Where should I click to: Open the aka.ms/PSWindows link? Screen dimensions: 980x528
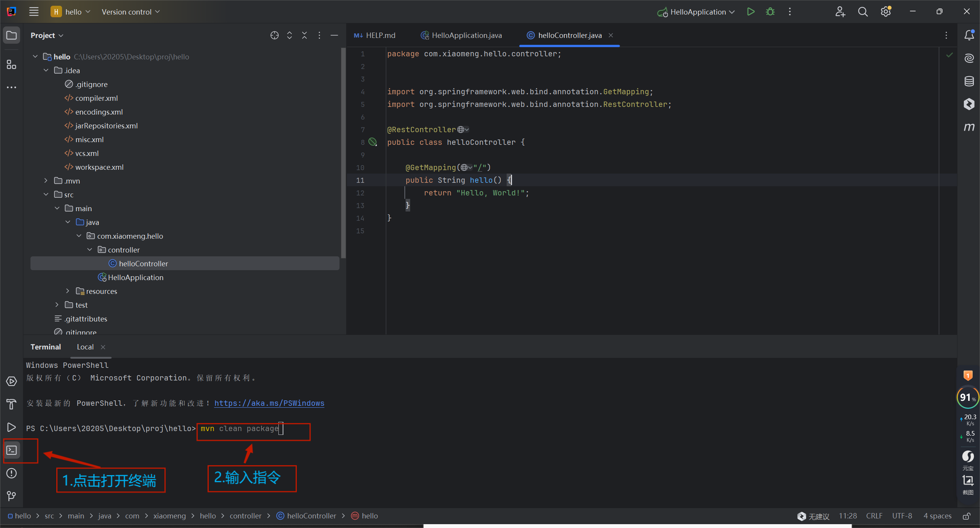[269, 403]
